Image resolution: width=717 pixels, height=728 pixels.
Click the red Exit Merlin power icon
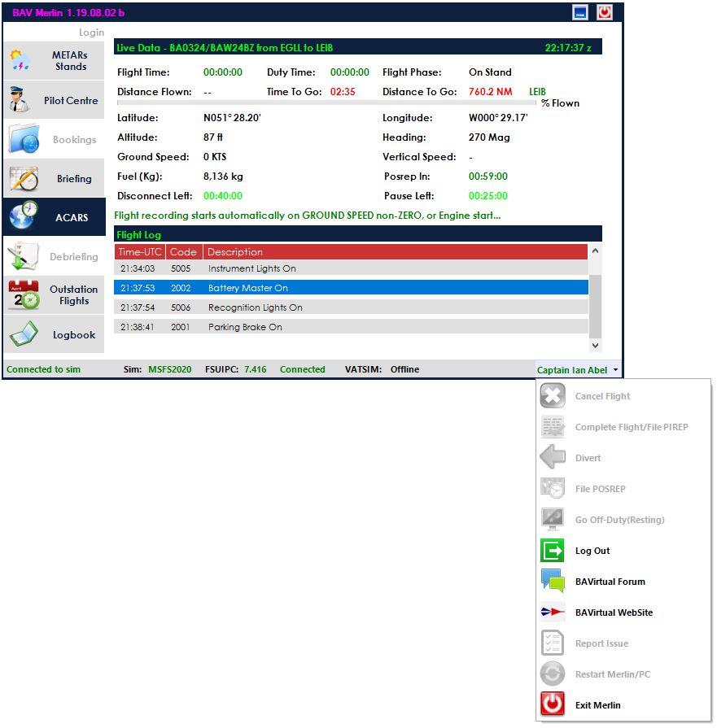(x=553, y=704)
